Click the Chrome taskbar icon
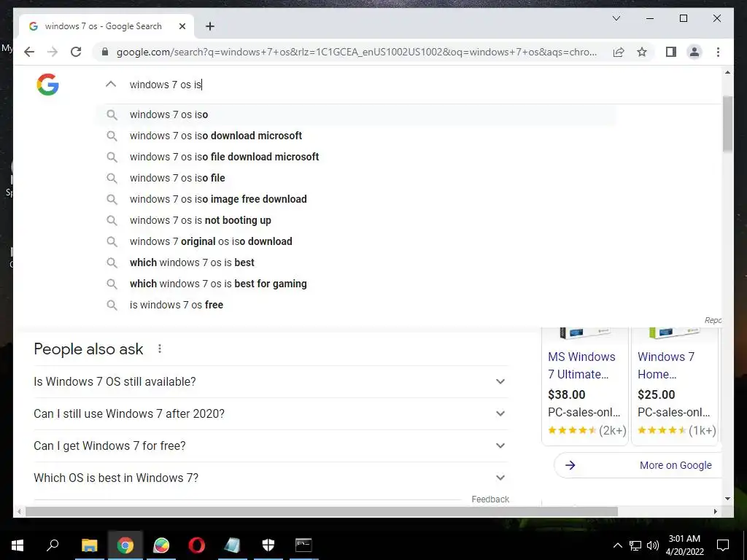This screenshot has width=747, height=560. click(x=125, y=545)
